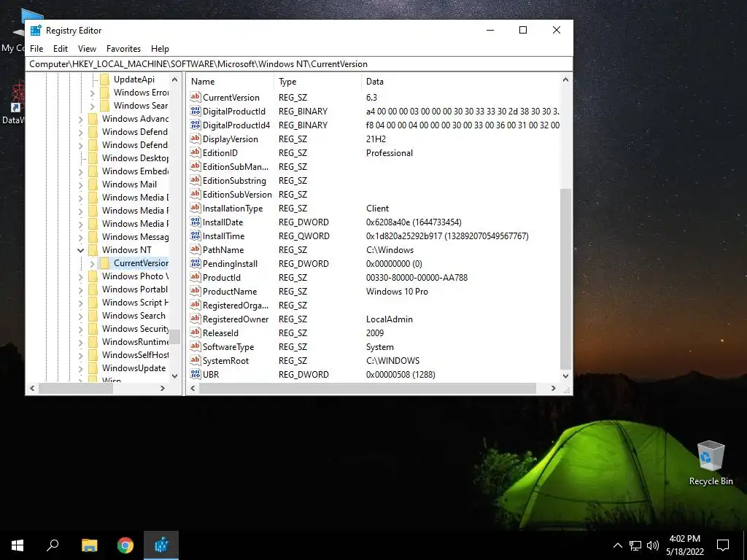Click the Windows NT folder icon
The height and width of the screenshot is (560, 747).
93,250
